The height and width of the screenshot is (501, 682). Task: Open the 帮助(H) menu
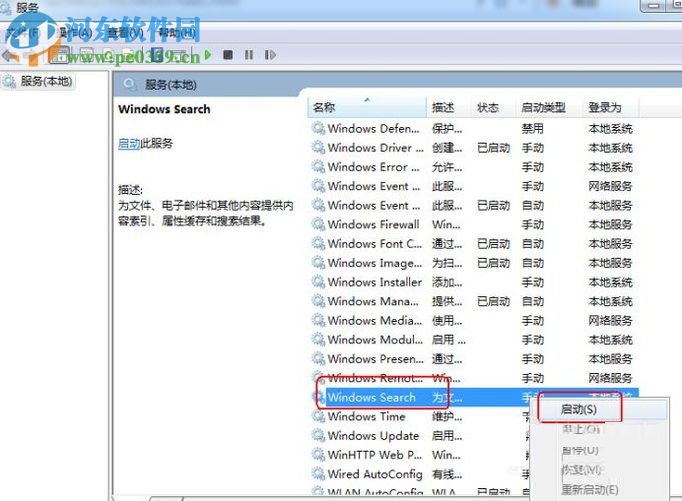pos(177,32)
